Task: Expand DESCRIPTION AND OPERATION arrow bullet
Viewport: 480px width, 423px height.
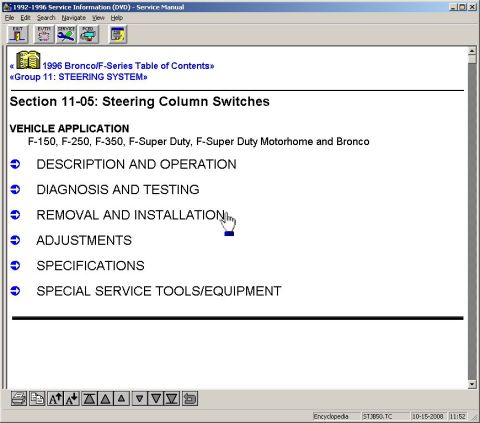Action: pos(15,164)
